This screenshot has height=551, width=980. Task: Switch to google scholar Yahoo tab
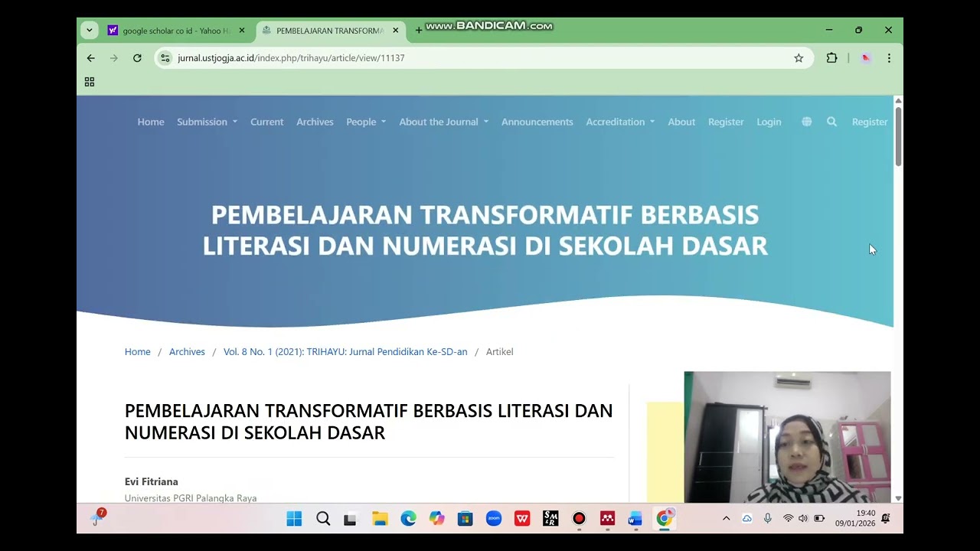click(x=177, y=31)
